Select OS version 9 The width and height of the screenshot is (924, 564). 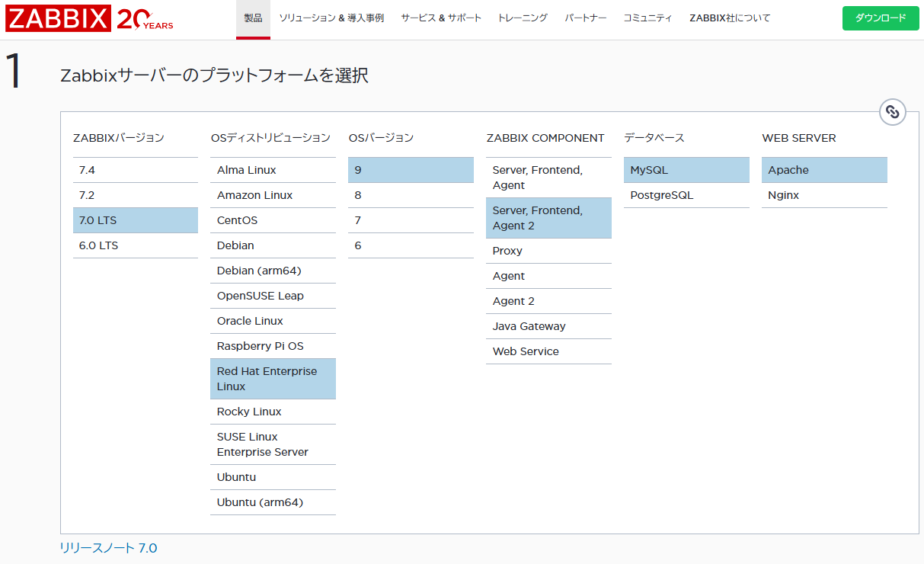point(411,170)
